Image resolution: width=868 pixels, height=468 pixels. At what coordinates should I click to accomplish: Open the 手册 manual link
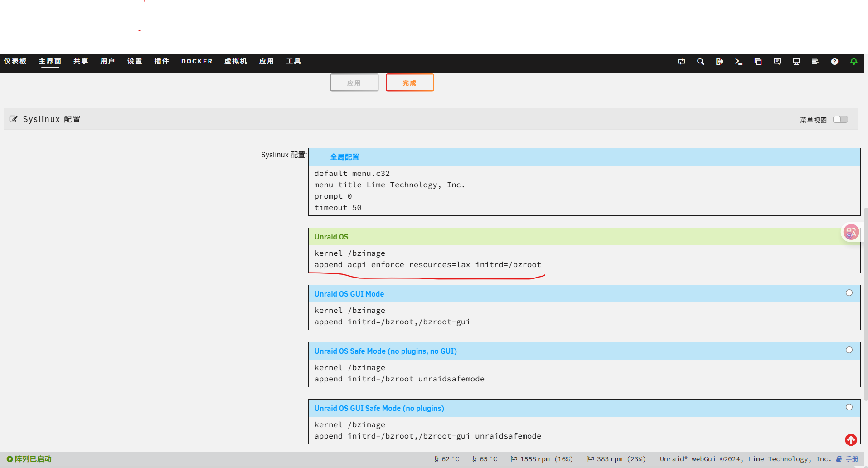point(852,459)
